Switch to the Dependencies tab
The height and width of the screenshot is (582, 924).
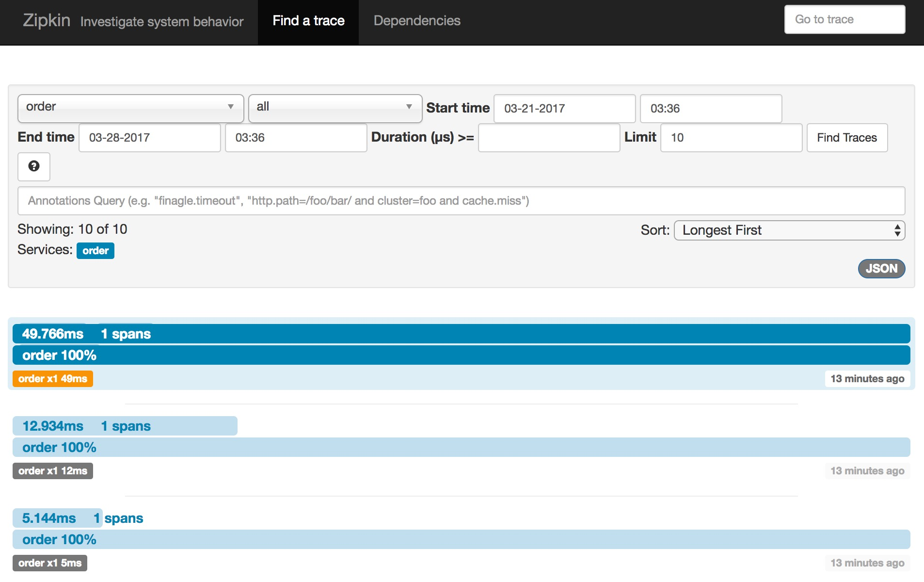coord(417,21)
